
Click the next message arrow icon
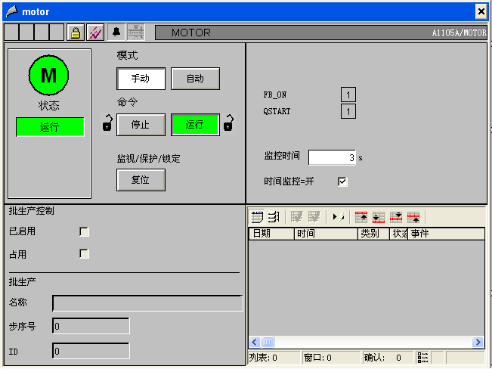[x=396, y=217]
